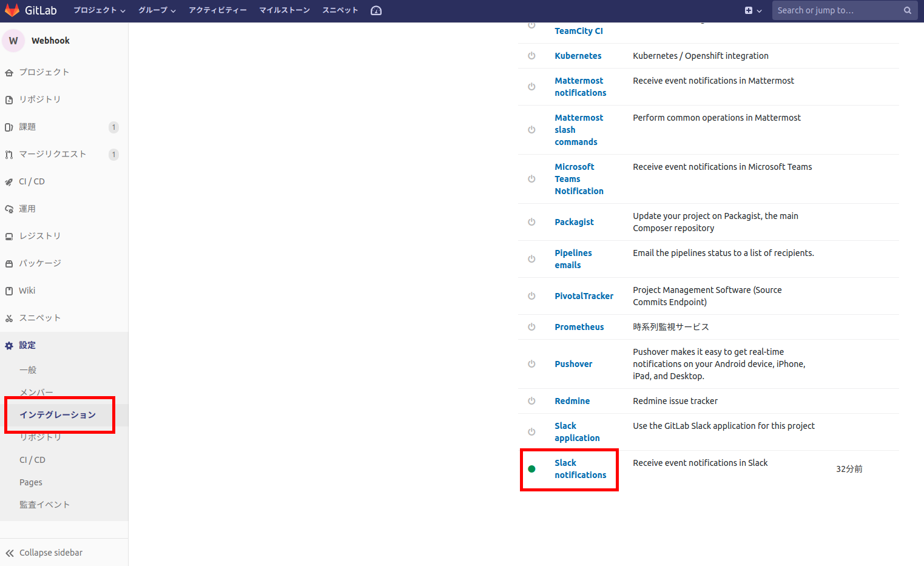This screenshot has height=566, width=924.
Task: Toggle the Redmine integration power icon
Action: 531,400
